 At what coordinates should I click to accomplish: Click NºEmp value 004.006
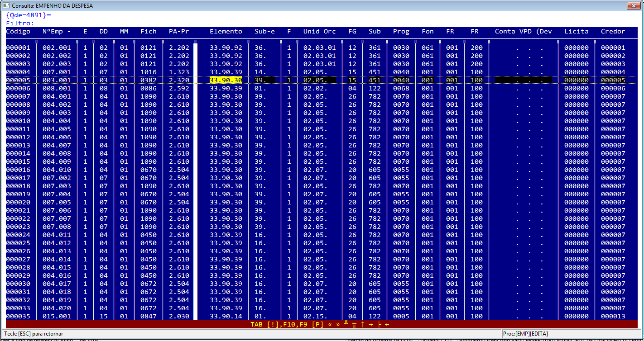pyautogui.click(x=57, y=137)
